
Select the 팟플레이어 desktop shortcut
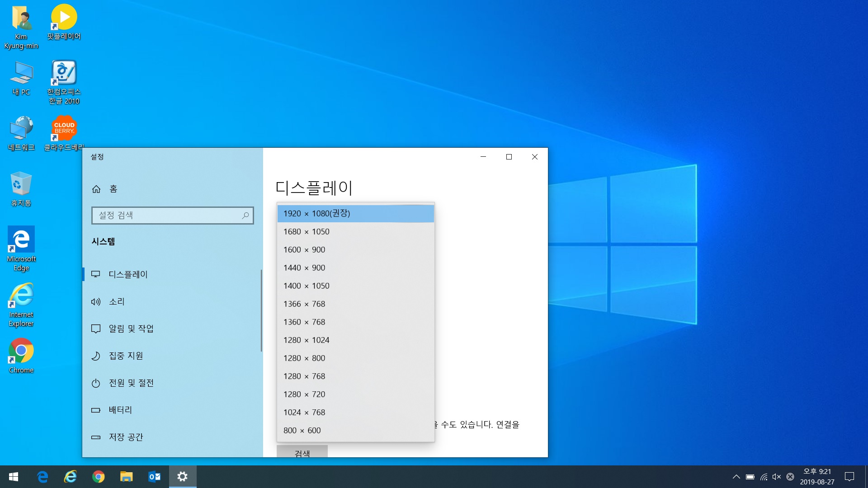64,23
